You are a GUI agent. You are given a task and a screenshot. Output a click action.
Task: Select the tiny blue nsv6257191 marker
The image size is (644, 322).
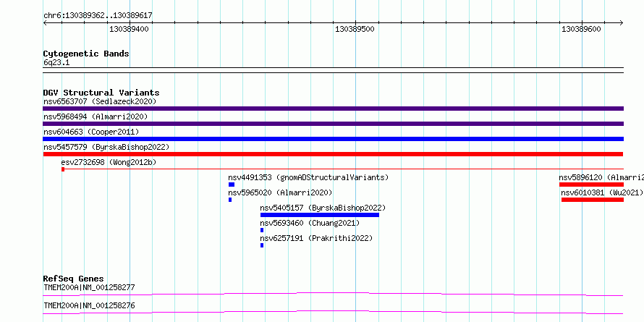262,245
